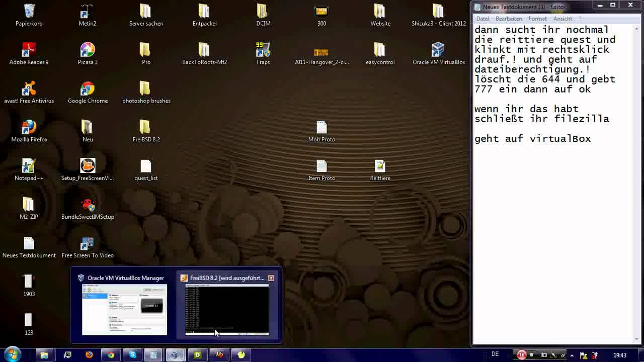Pause recording with the red tray button
644x362 pixels.
click(522, 355)
